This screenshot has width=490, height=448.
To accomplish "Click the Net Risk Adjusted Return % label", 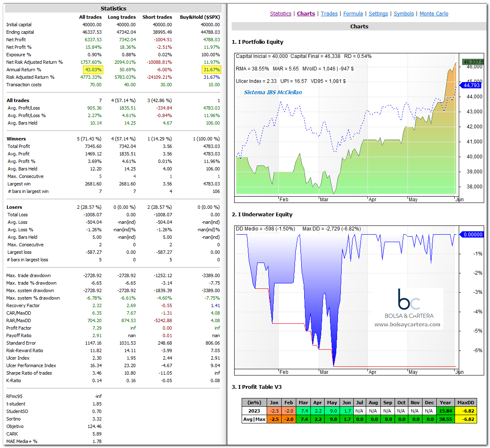I will pyautogui.click(x=34, y=62).
